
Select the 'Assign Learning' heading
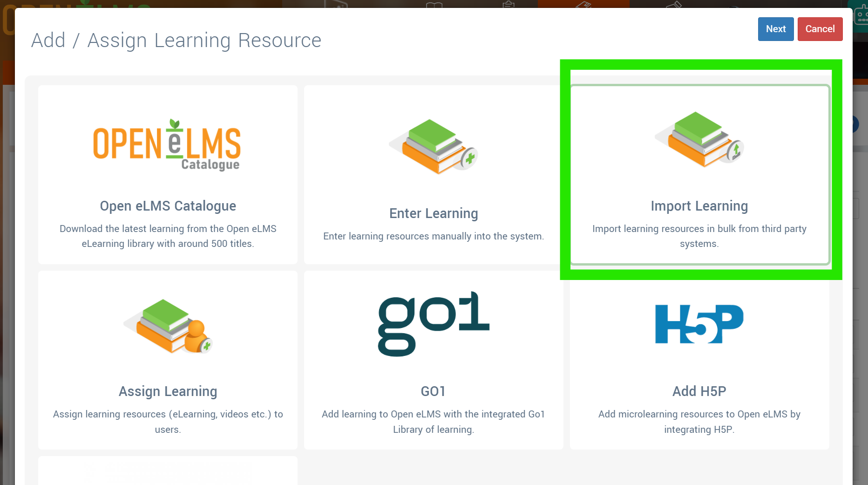click(x=168, y=391)
